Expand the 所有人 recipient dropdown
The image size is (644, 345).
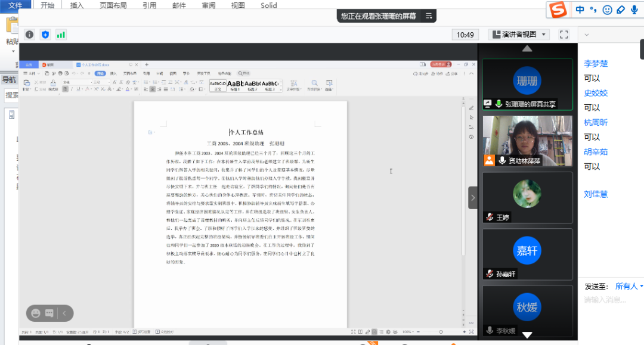point(629,287)
